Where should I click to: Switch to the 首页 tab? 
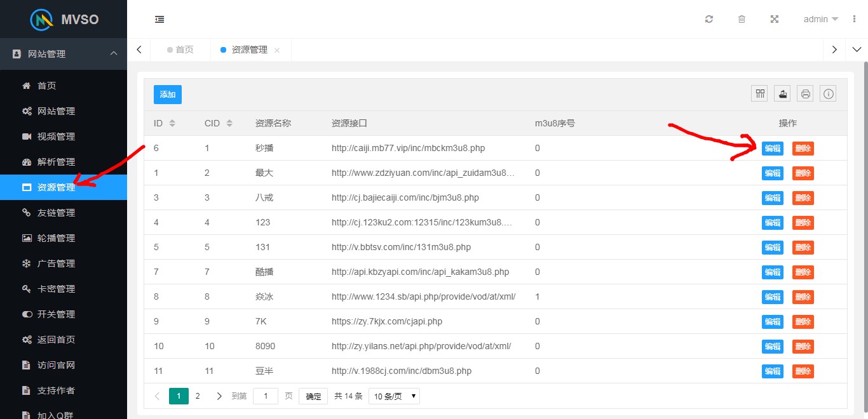coord(180,50)
